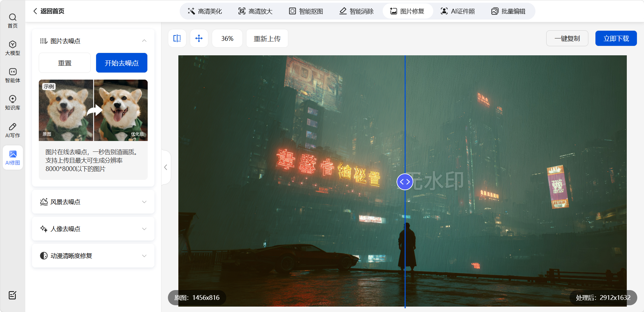Click the 一键复制 button
The width and height of the screenshot is (644, 312).
[x=567, y=38]
